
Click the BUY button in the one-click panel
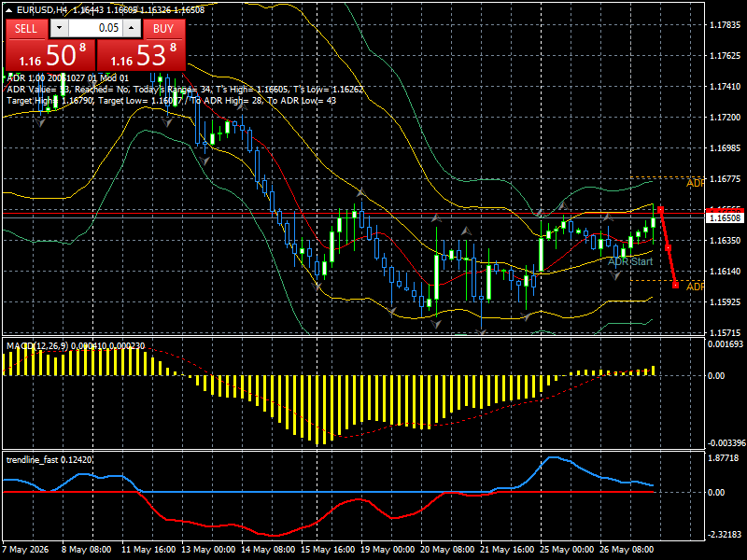pos(163,29)
